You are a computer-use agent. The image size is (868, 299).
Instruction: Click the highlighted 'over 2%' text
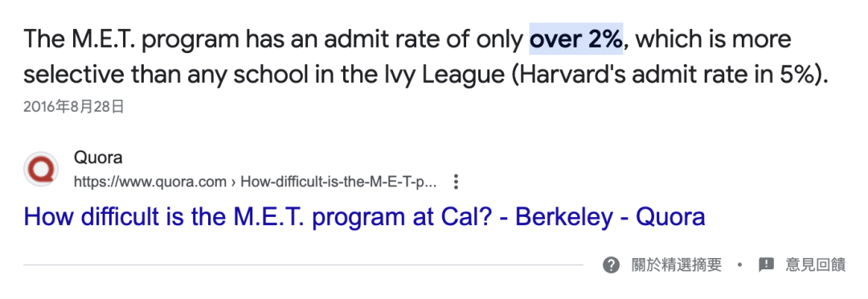coord(576,39)
